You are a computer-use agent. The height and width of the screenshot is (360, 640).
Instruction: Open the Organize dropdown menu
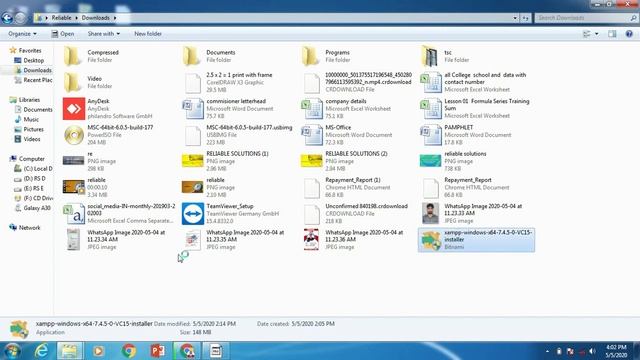22,34
